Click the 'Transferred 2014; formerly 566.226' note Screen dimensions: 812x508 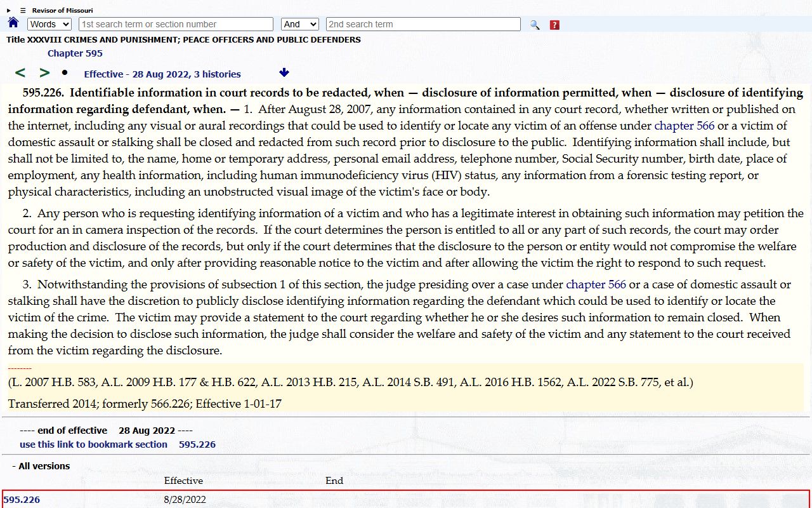(x=145, y=404)
